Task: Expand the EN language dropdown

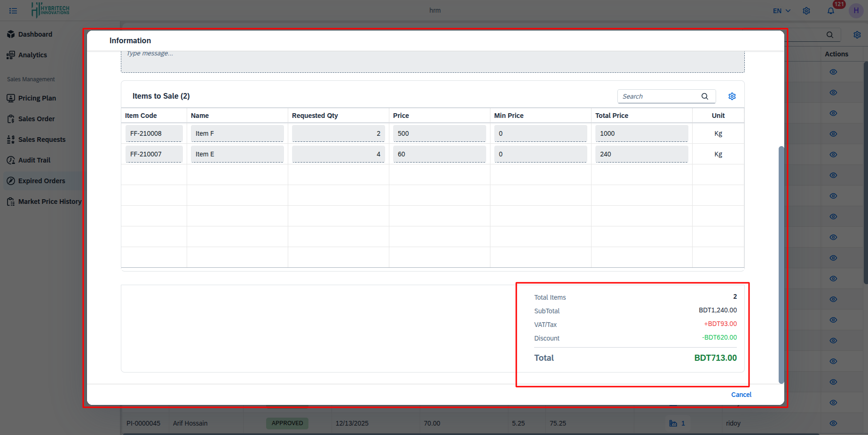Action: point(781,11)
